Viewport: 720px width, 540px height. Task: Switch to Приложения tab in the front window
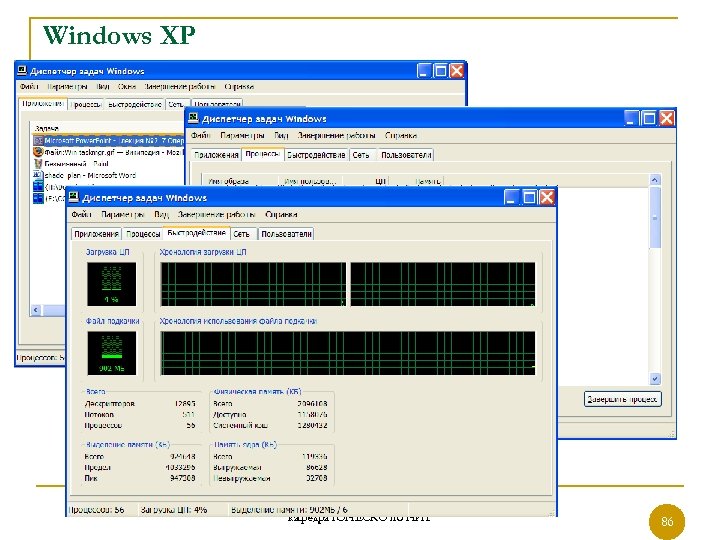pos(96,234)
